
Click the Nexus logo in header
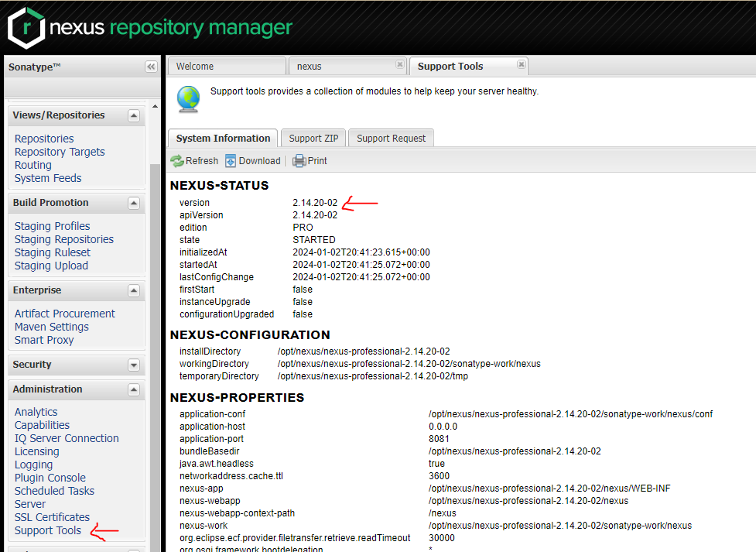point(26,28)
